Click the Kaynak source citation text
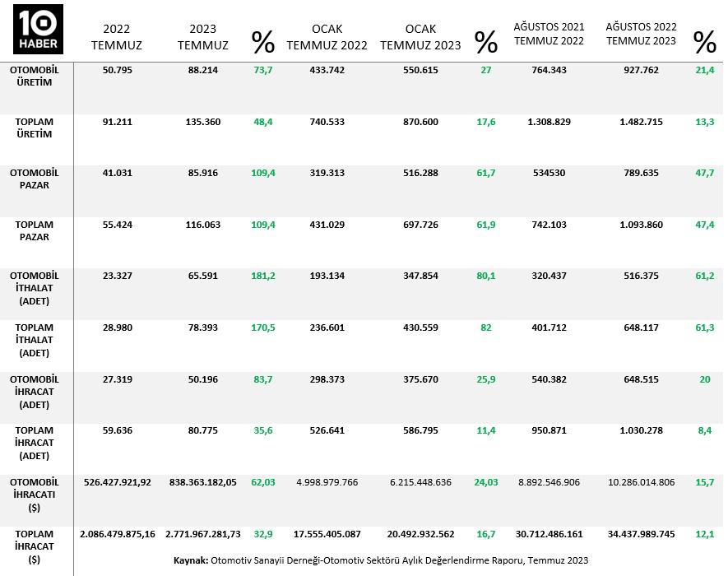 click(x=381, y=560)
